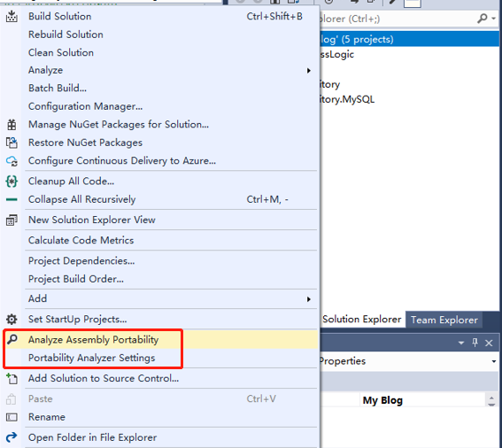The height and width of the screenshot is (448, 502).
Task: Click the Rename icon
Action: pos(12,417)
